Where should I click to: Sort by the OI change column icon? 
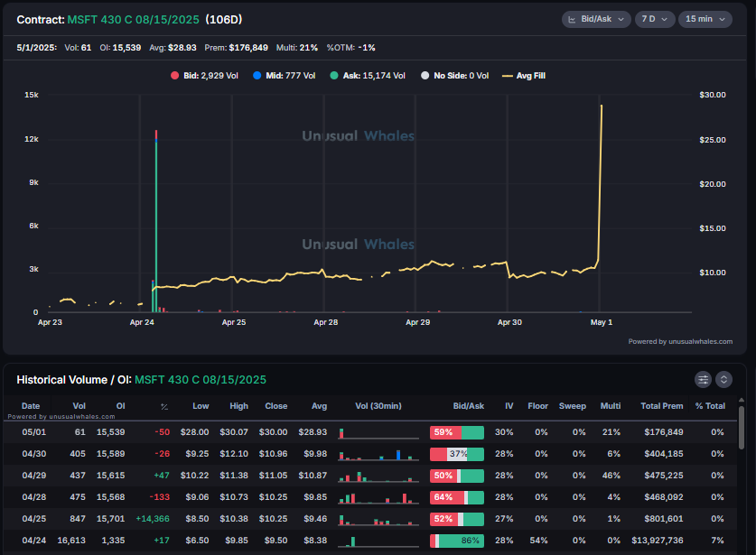tap(164, 407)
